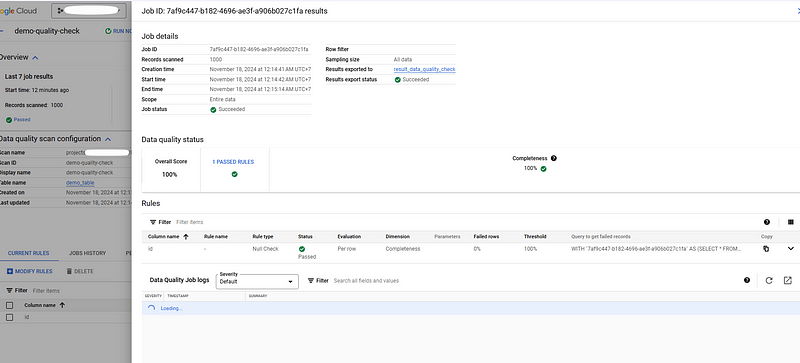The width and height of the screenshot is (800, 363).
Task: Sort background rules list by Column name
Action: pyautogui.click(x=45, y=305)
